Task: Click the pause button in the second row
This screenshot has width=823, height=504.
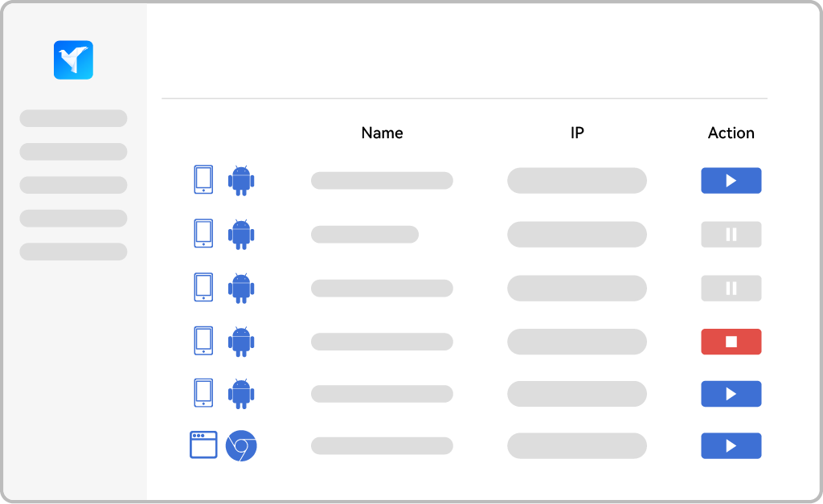Action: tap(731, 235)
